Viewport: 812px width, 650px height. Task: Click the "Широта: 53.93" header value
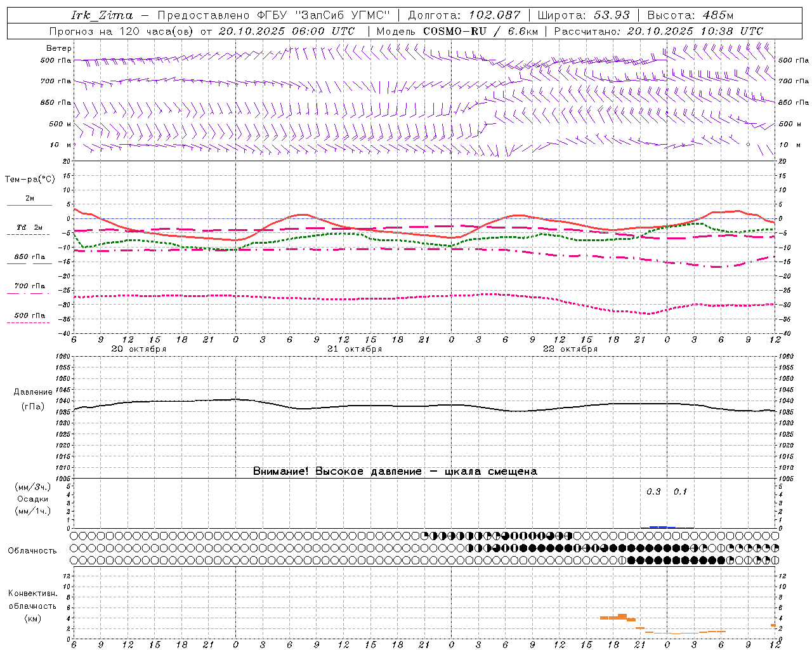coord(584,15)
